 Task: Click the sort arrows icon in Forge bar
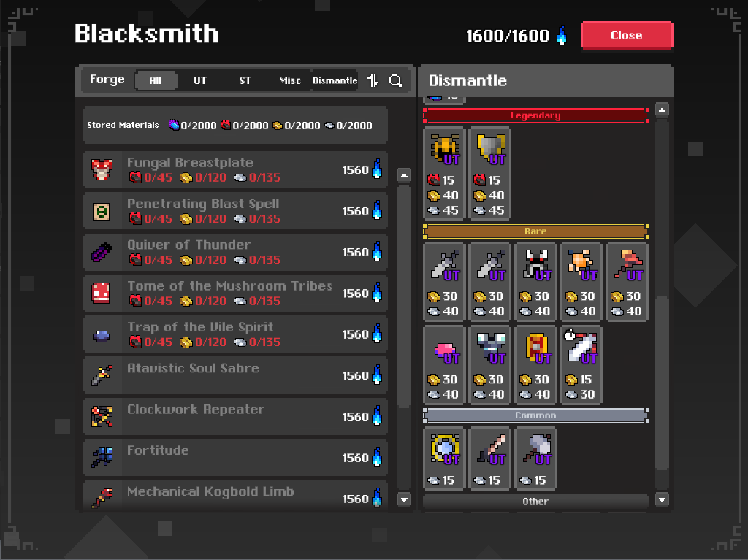[x=373, y=80]
